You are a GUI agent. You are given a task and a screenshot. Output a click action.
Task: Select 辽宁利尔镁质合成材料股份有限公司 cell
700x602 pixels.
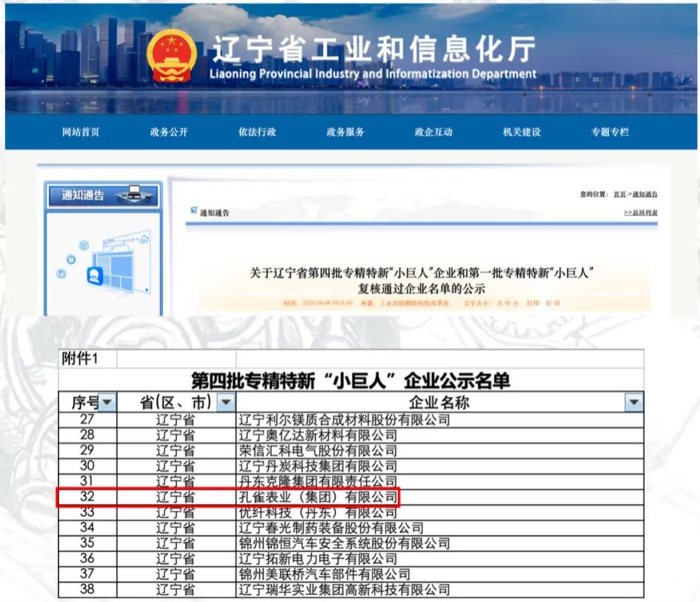click(440, 420)
